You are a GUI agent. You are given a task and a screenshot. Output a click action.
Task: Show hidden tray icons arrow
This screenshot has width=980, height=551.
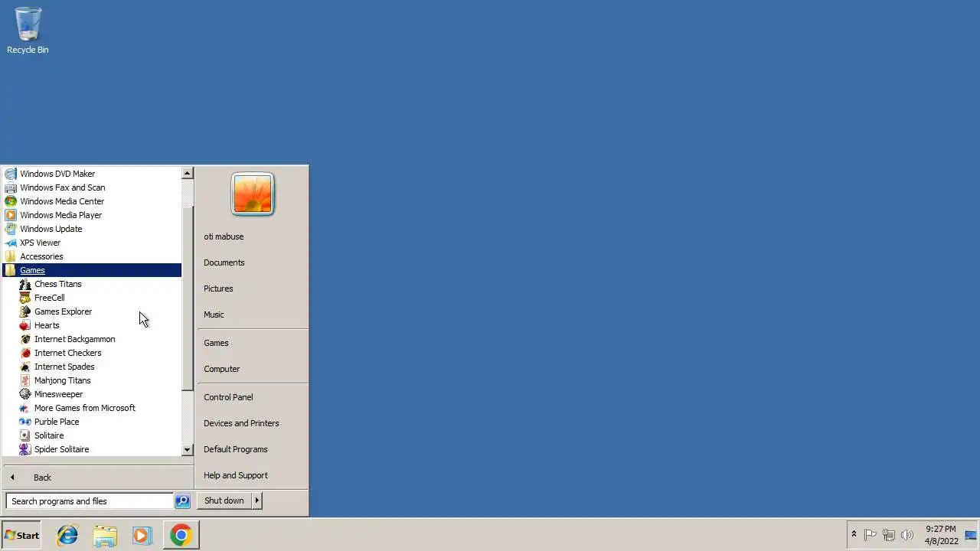tap(854, 535)
